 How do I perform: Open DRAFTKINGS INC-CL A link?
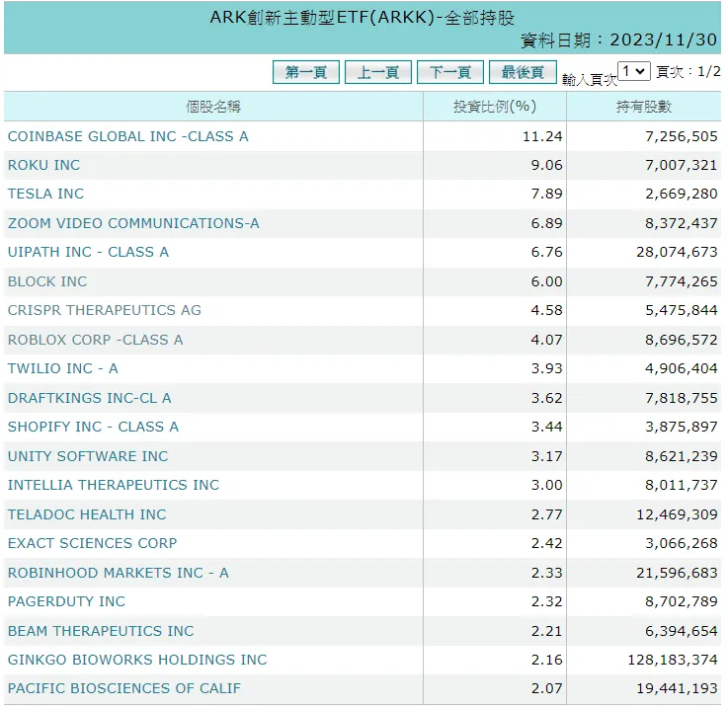(90, 398)
